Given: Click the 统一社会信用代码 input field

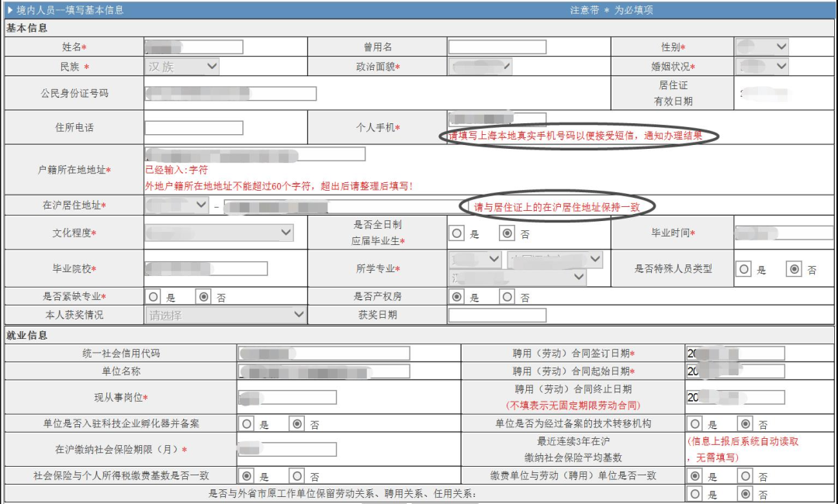Looking at the screenshot, I should [x=324, y=354].
